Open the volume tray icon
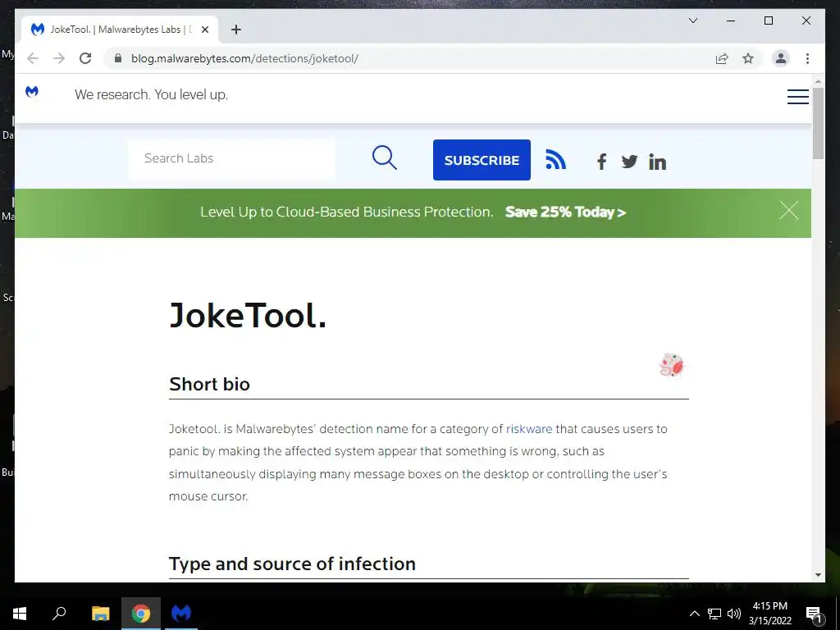The width and height of the screenshot is (840, 630). (734, 614)
